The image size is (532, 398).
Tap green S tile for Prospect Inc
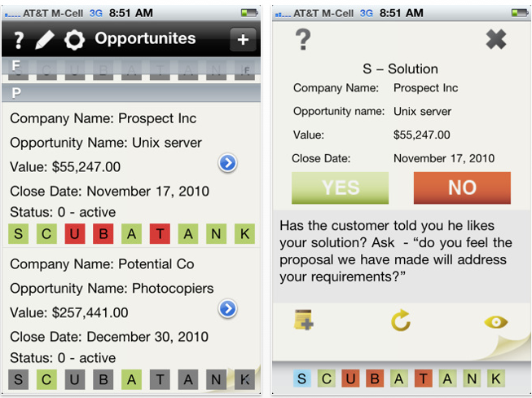(x=18, y=233)
